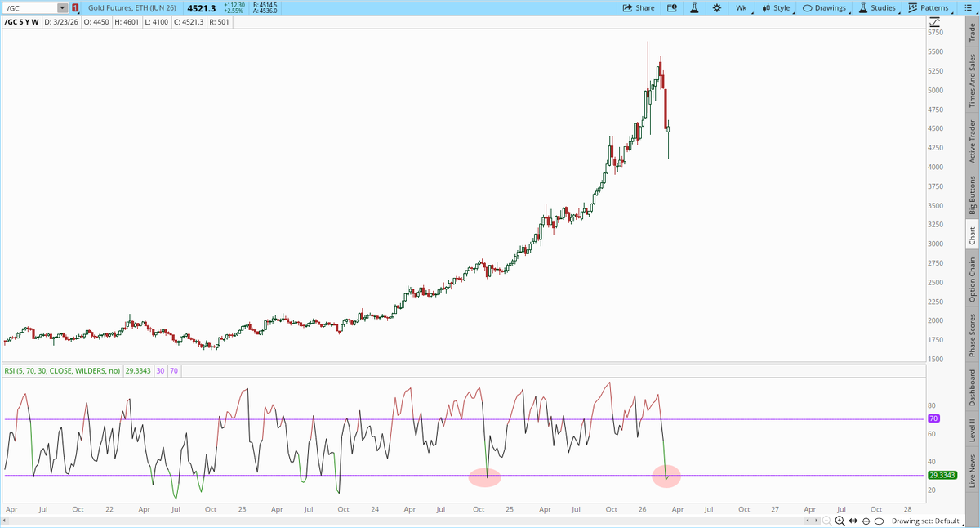Click the RSI study label text

61,371
